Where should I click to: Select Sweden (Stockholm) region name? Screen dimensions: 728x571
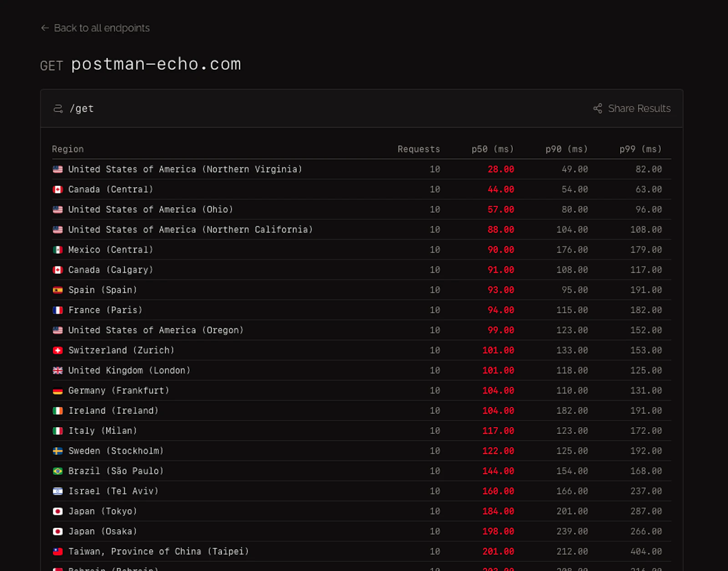click(116, 451)
